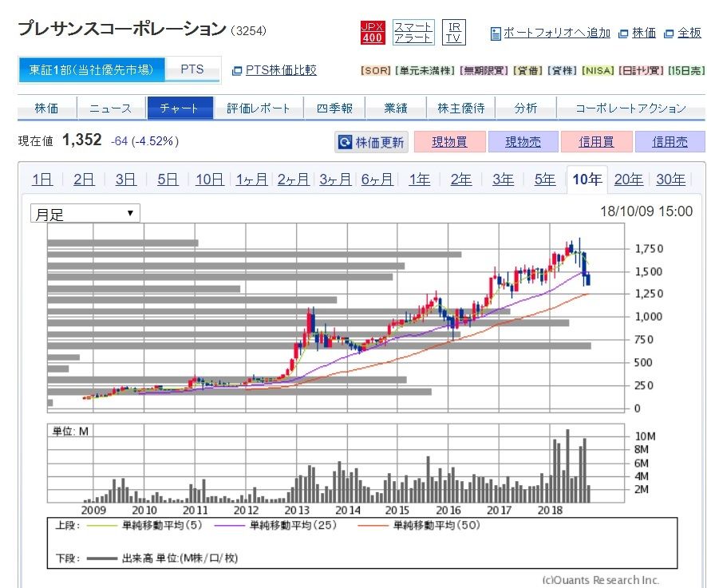Select the 2年 chart range
Image resolution: width=707 pixels, height=588 pixels.
[x=461, y=180]
